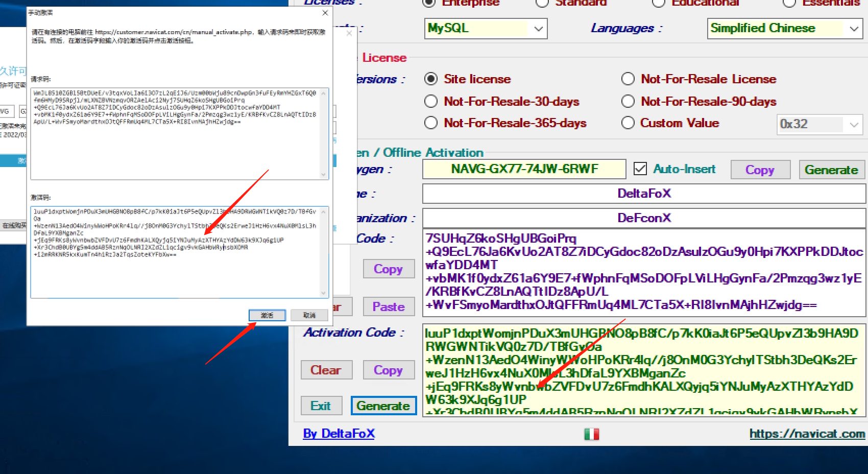The height and width of the screenshot is (474, 868).
Task: Click the up arrow of the activation code scrollbar
Action: [324, 211]
